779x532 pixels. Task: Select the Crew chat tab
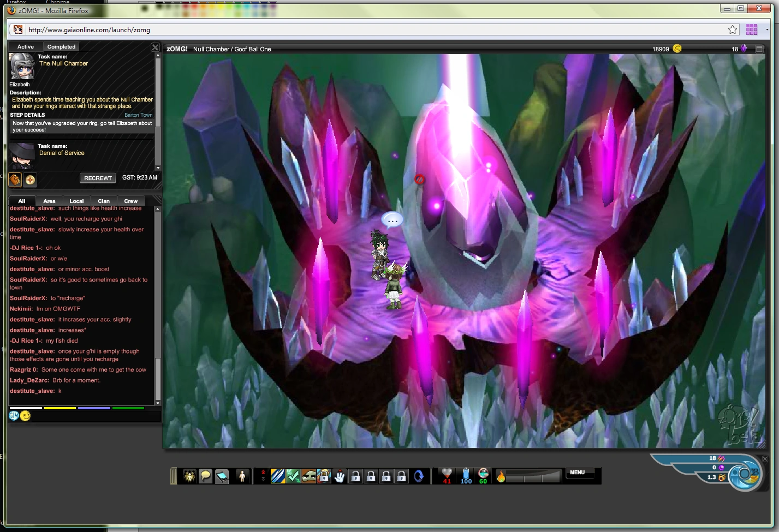tap(130, 201)
